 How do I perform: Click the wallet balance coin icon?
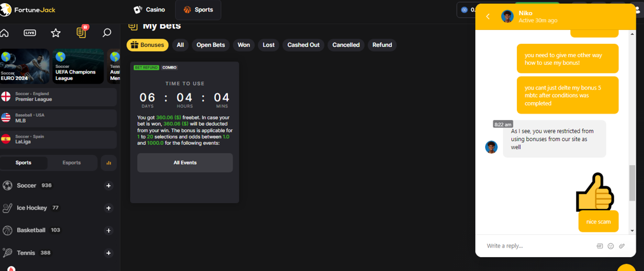coord(464,10)
